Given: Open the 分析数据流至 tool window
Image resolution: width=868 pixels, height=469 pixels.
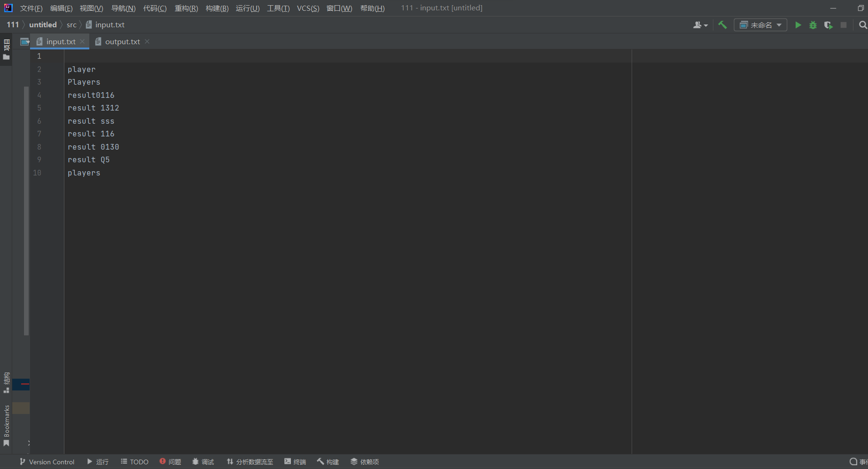Looking at the screenshot, I should click(x=250, y=462).
